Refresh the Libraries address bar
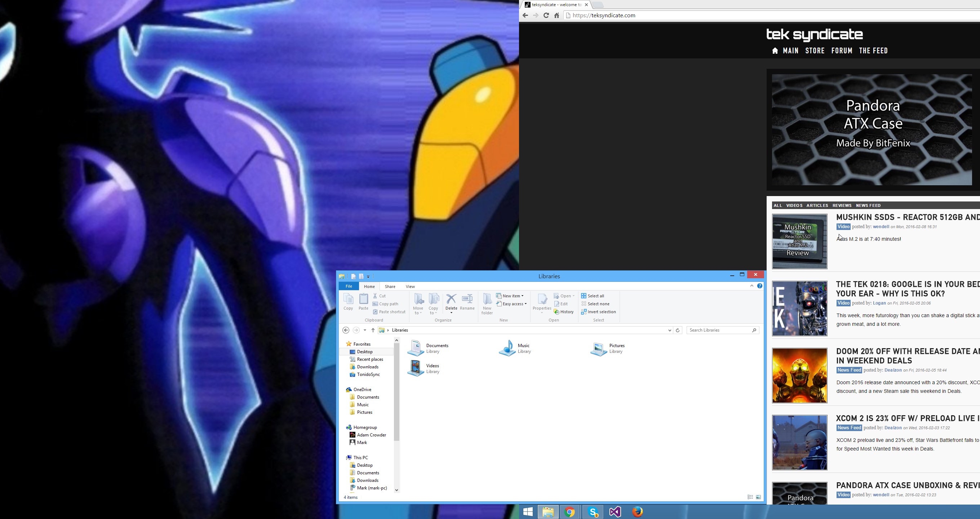This screenshot has height=519, width=980. coord(678,330)
